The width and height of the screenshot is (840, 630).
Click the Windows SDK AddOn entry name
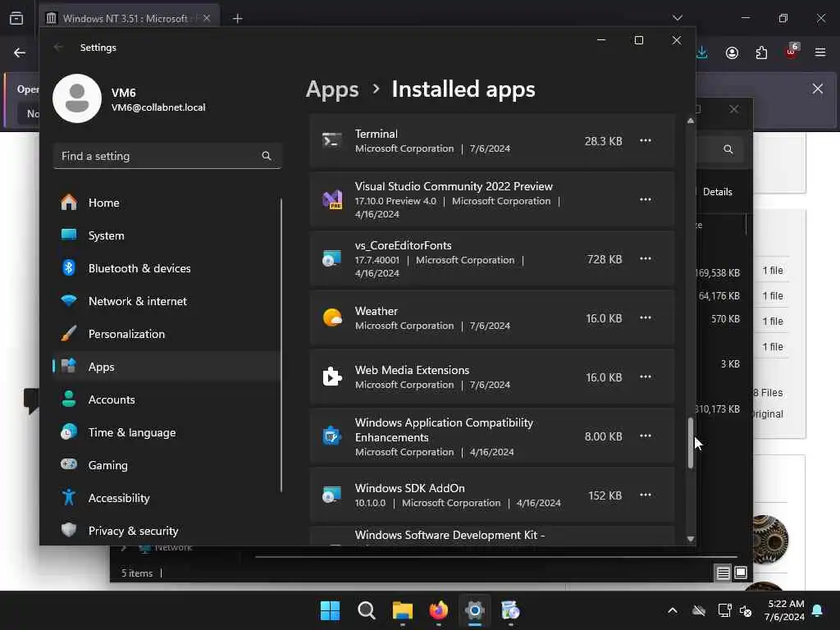point(410,488)
